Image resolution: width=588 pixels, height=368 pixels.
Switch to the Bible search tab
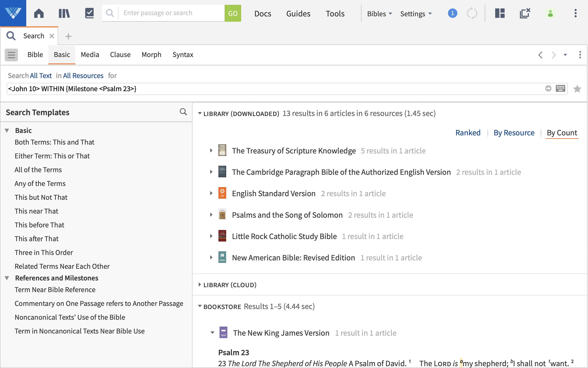[35, 55]
